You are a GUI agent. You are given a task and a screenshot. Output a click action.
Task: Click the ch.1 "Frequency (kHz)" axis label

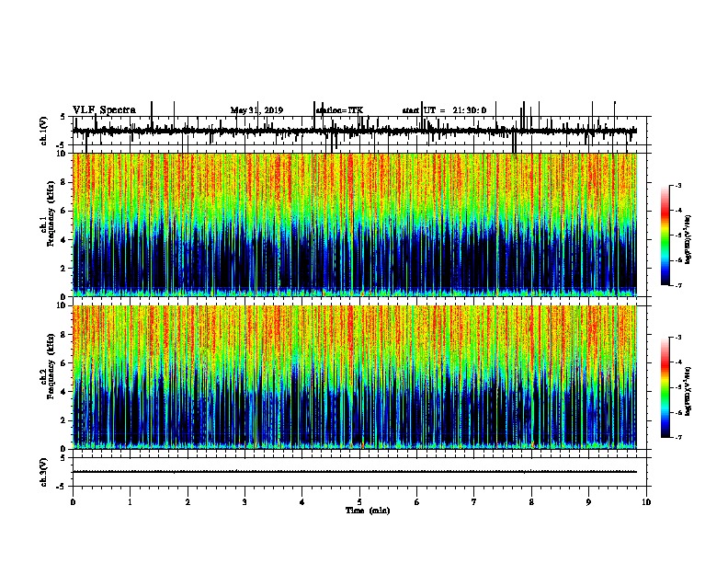pyautogui.click(x=51, y=213)
